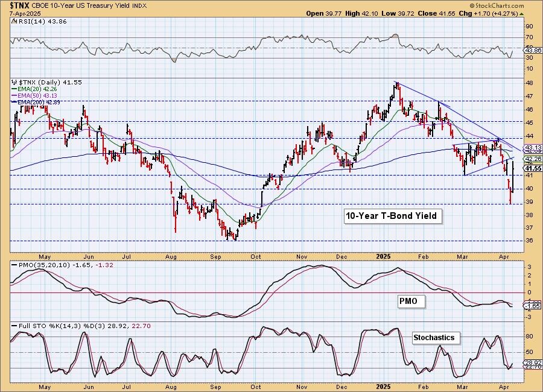Screen dimensions: 543x392
Task: Click the '7-Apr-2025' date label
Action: (x=25, y=14)
